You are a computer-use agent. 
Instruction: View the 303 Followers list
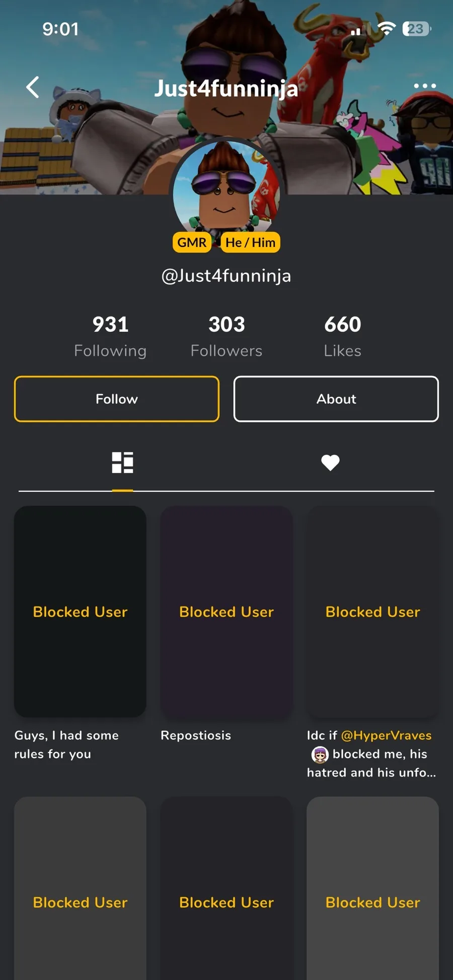click(226, 336)
